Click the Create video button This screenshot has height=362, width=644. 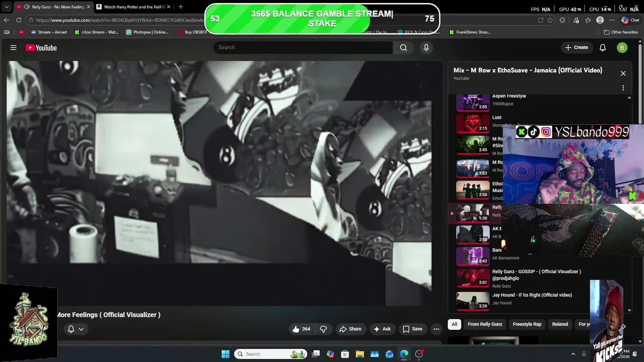coord(577,47)
